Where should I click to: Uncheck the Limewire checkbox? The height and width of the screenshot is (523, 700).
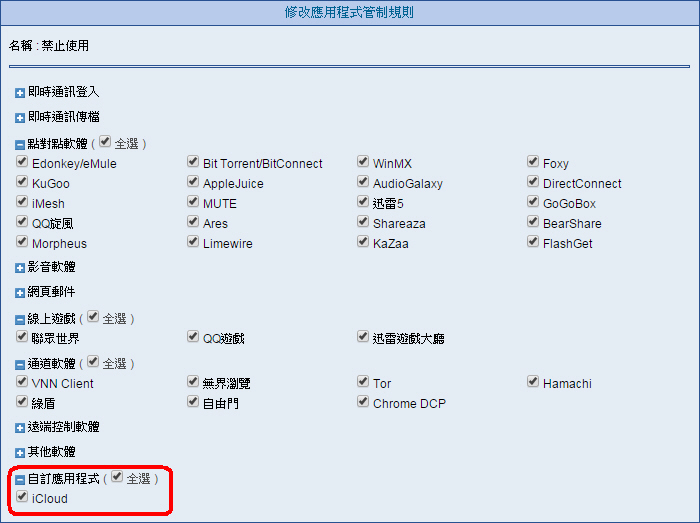(193, 241)
